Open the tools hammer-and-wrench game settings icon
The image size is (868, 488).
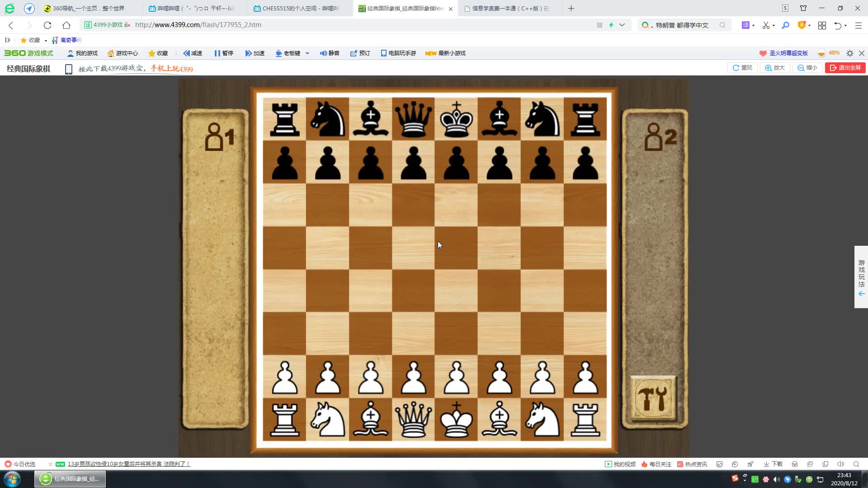(652, 398)
